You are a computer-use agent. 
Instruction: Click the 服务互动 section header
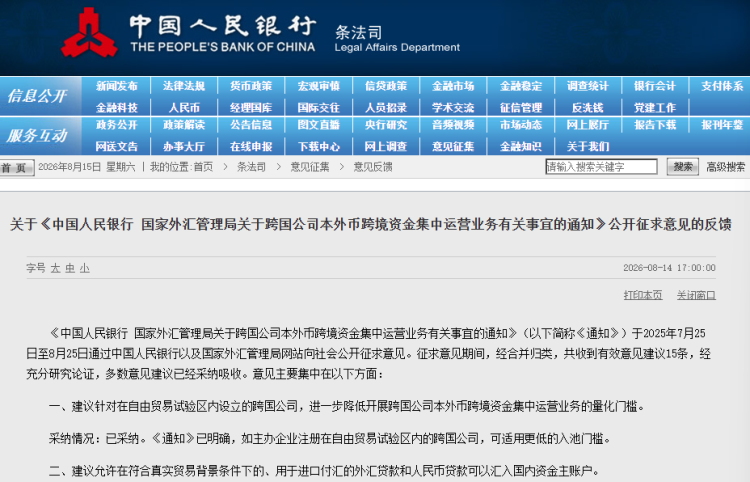(37, 136)
